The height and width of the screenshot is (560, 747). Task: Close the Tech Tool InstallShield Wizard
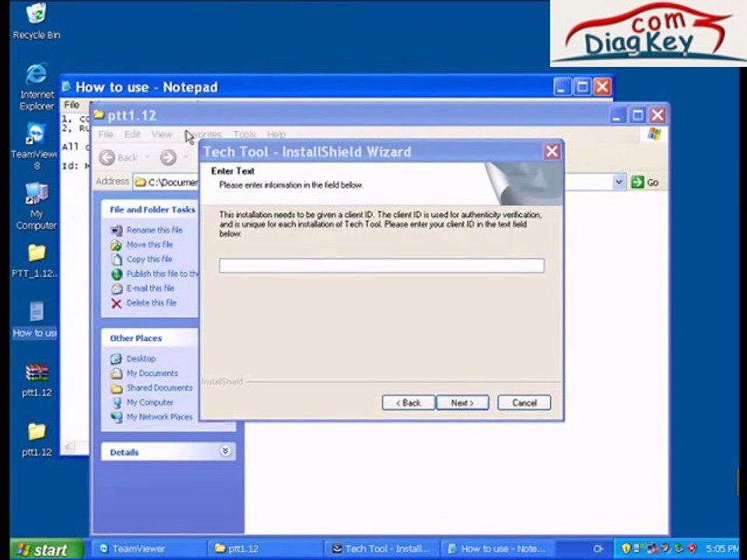point(552,152)
